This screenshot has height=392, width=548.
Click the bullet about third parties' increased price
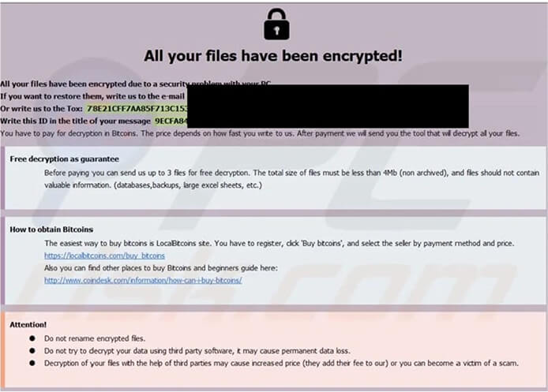pos(281,363)
